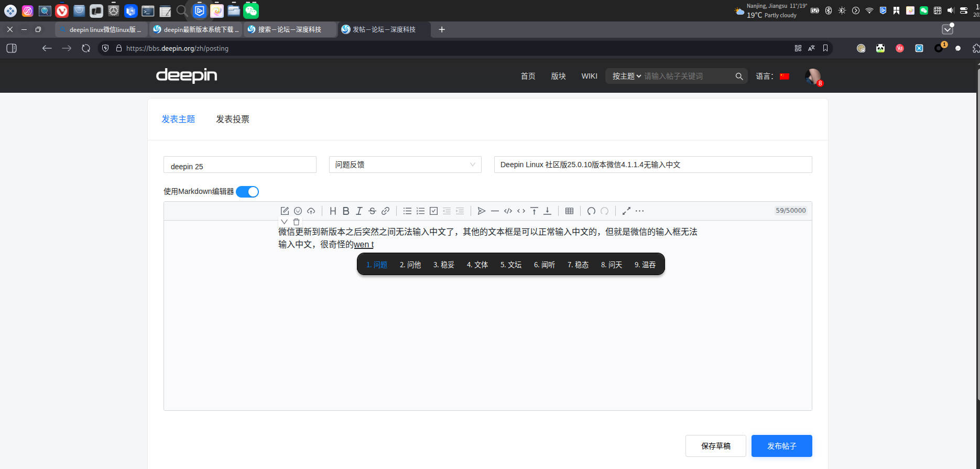This screenshot has height=469, width=980.
Task: Insert an unordered bullet list
Action: point(407,211)
